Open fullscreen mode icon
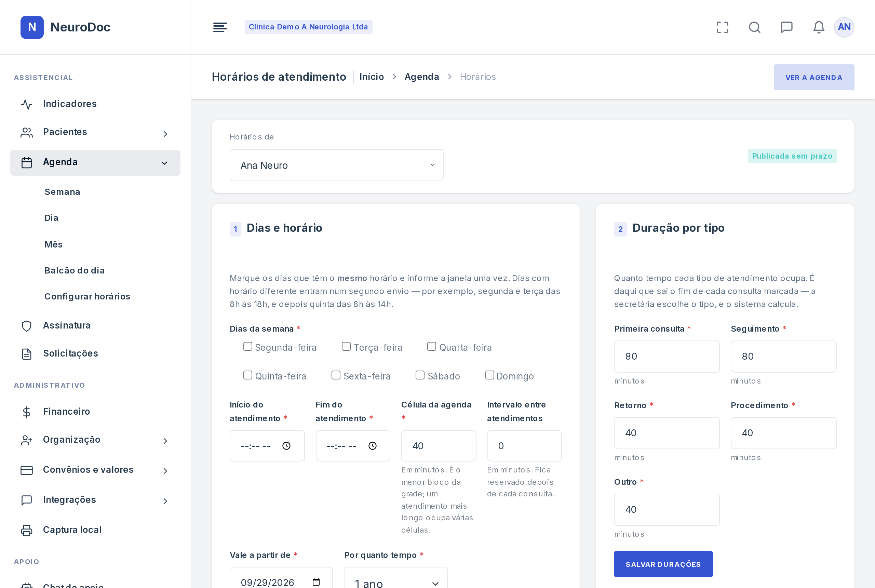 [x=722, y=27]
